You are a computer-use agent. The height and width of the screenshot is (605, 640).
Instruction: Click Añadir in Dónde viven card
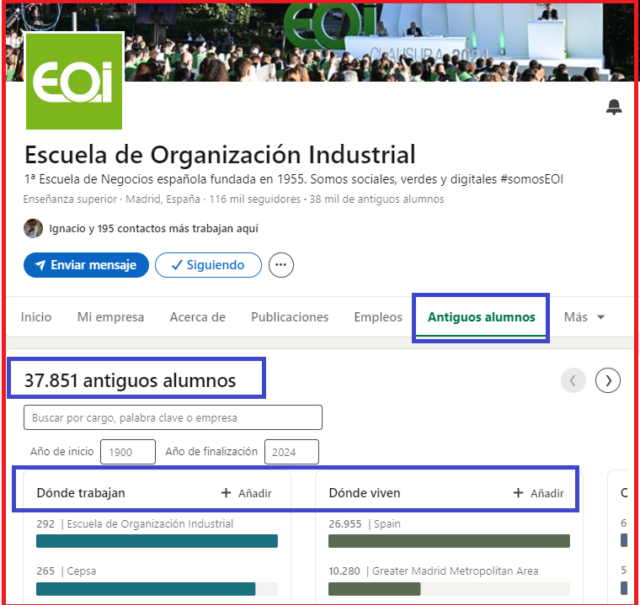click(538, 493)
